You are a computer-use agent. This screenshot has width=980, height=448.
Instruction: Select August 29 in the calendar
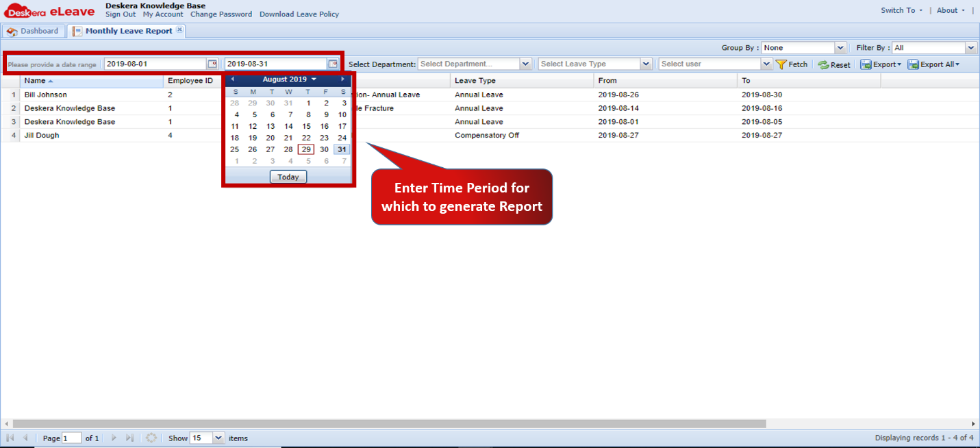click(306, 149)
